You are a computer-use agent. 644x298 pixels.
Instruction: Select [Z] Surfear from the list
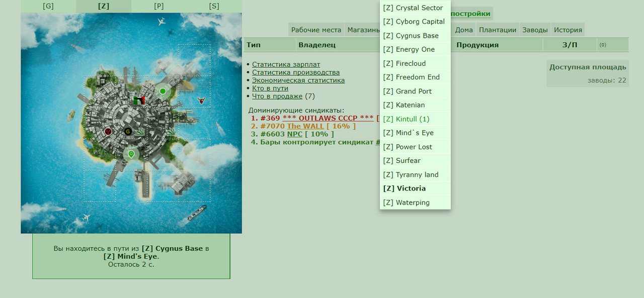coord(415,160)
